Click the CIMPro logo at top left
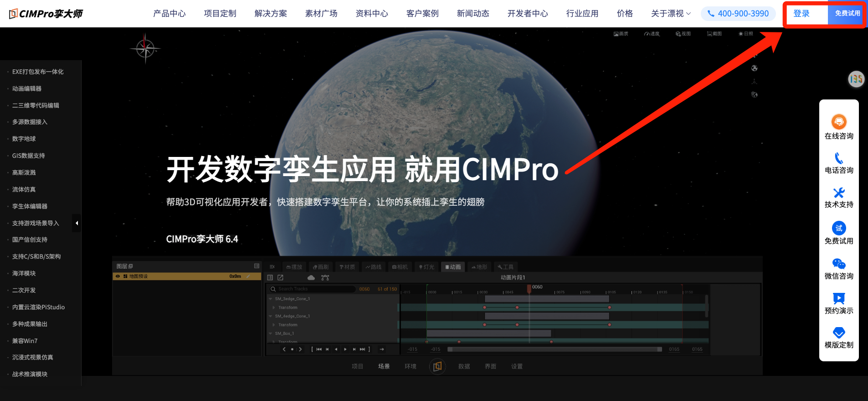This screenshot has width=868, height=401. coord(46,14)
